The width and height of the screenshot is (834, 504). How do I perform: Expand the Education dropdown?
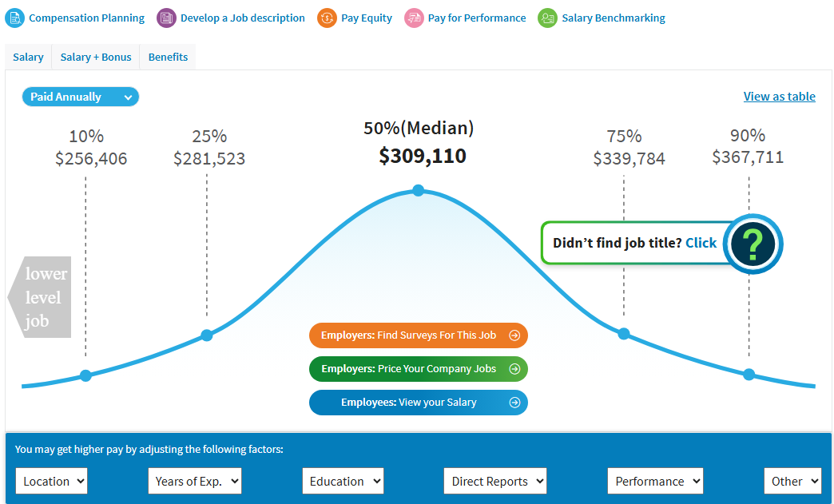343,481
